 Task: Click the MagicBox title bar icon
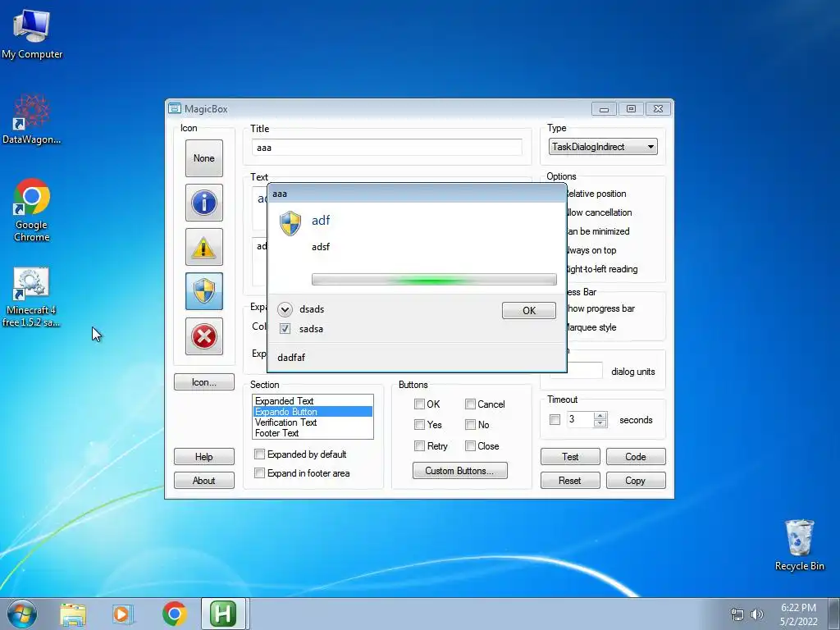click(175, 108)
